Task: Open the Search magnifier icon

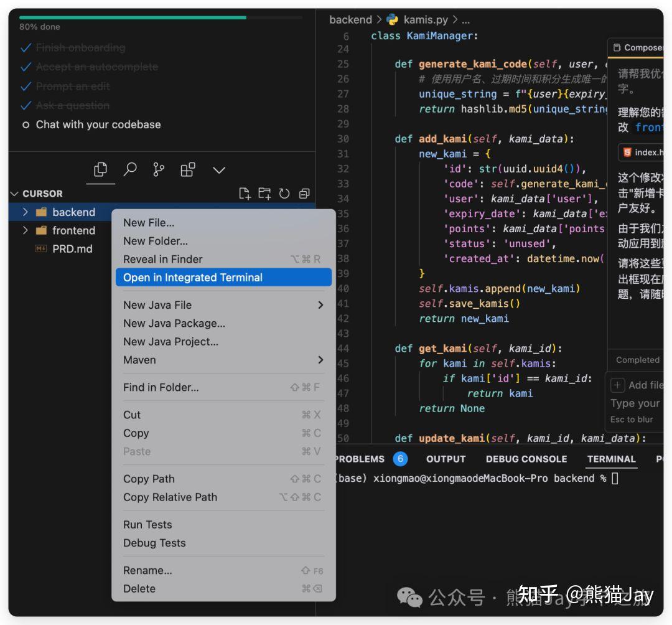Action: pyautogui.click(x=130, y=169)
